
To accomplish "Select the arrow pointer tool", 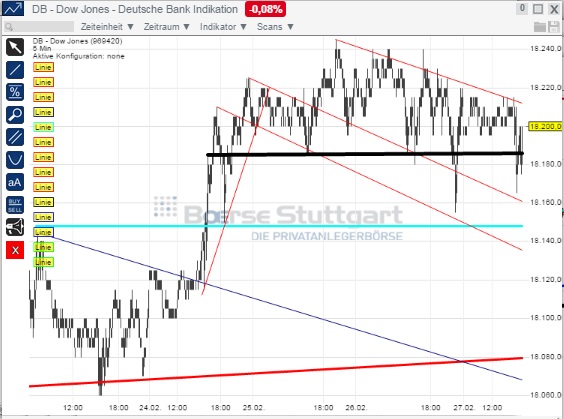I will pyautogui.click(x=15, y=47).
